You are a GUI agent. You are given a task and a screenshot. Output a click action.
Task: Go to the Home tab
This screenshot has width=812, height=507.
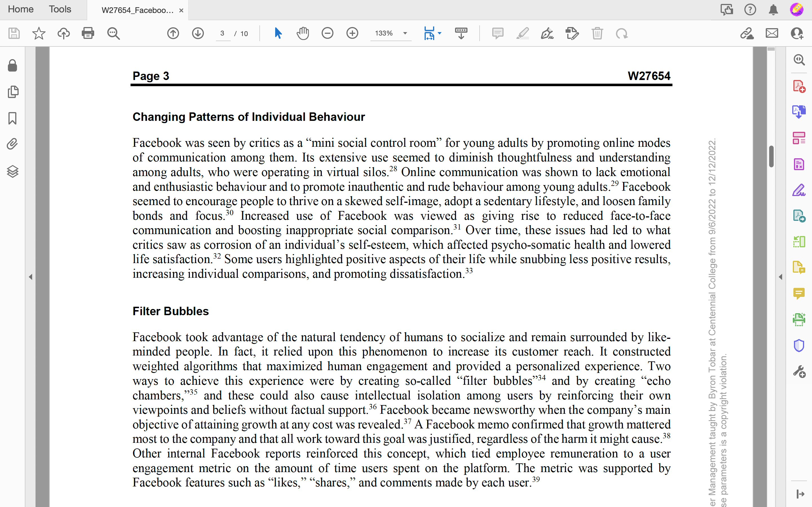pos(21,9)
